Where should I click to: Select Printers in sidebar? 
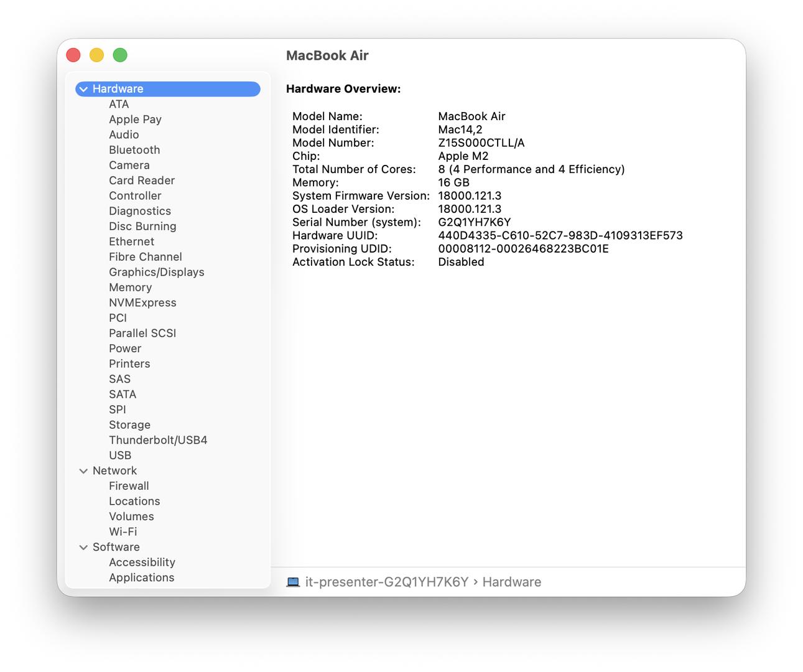click(x=129, y=363)
